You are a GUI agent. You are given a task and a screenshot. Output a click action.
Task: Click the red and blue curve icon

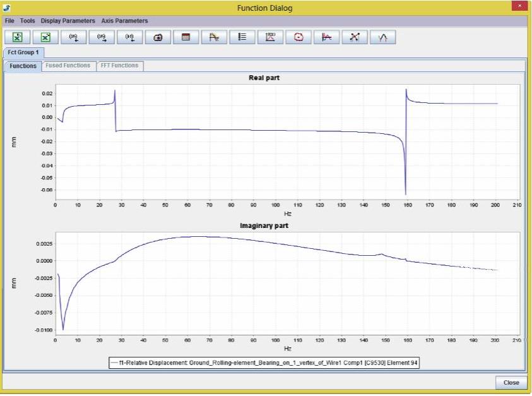[x=326, y=37]
